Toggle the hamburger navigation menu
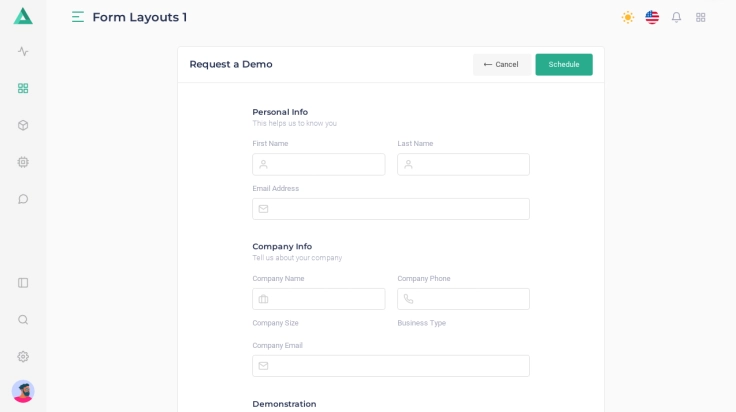Image resolution: width=736 pixels, height=412 pixels. [x=78, y=17]
